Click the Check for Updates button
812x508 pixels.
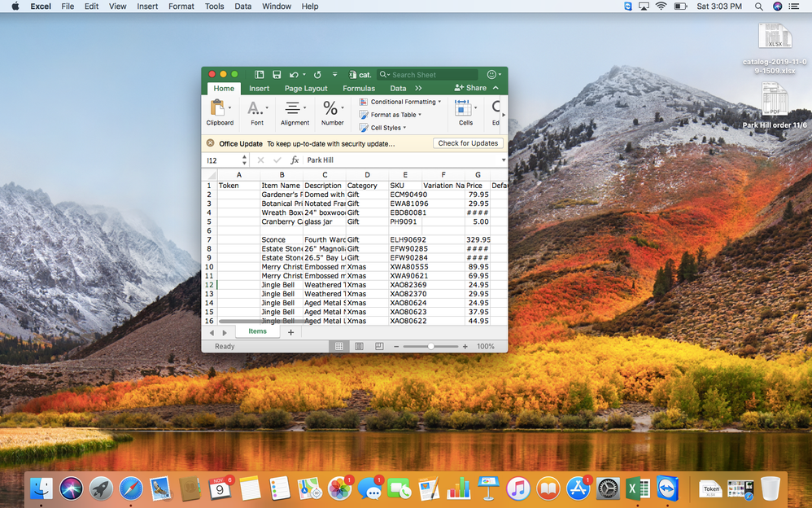click(x=468, y=143)
